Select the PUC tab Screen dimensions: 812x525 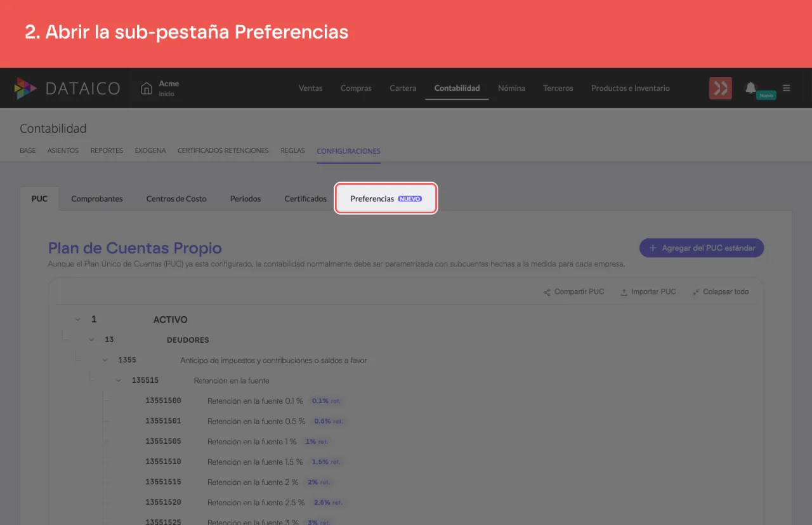point(39,199)
